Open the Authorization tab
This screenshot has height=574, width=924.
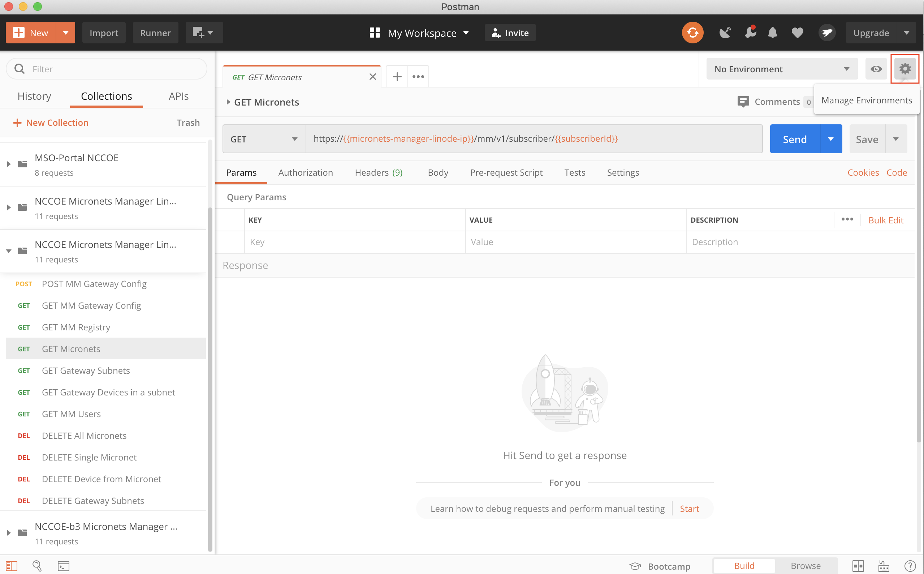click(305, 172)
